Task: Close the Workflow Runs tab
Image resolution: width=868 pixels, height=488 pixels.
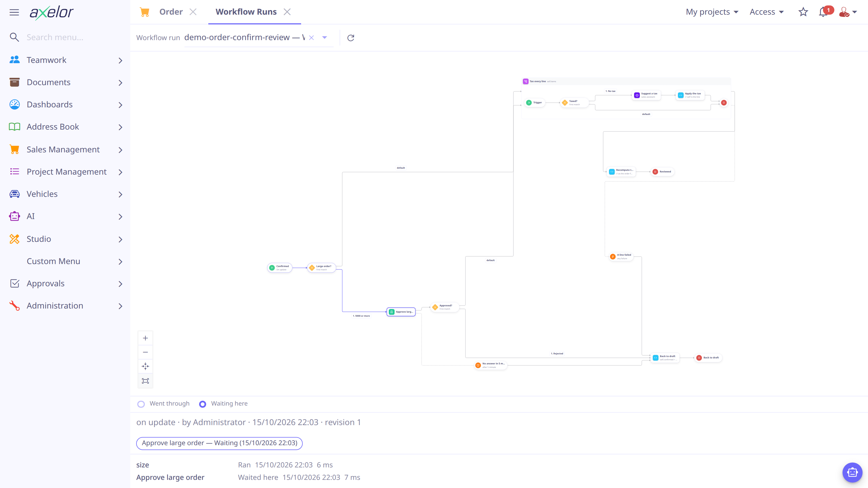Action: pyautogui.click(x=287, y=12)
